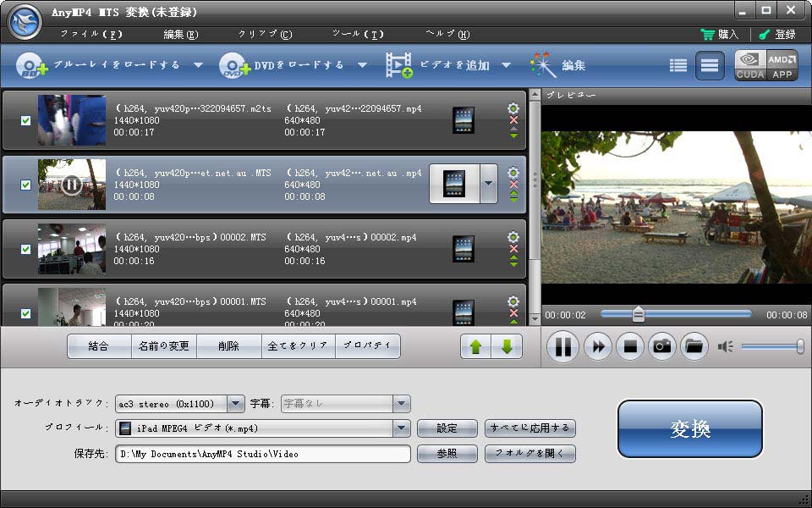The width and height of the screenshot is (812, 508).
Task: Click the 保存先 output path field
Action: tap(262, 454)
